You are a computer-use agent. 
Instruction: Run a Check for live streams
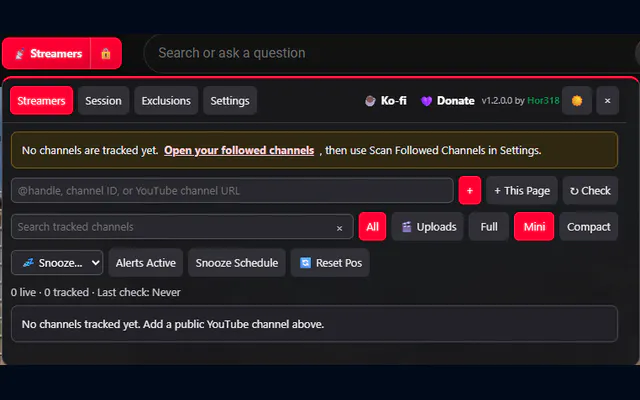(x=590, y=191)
